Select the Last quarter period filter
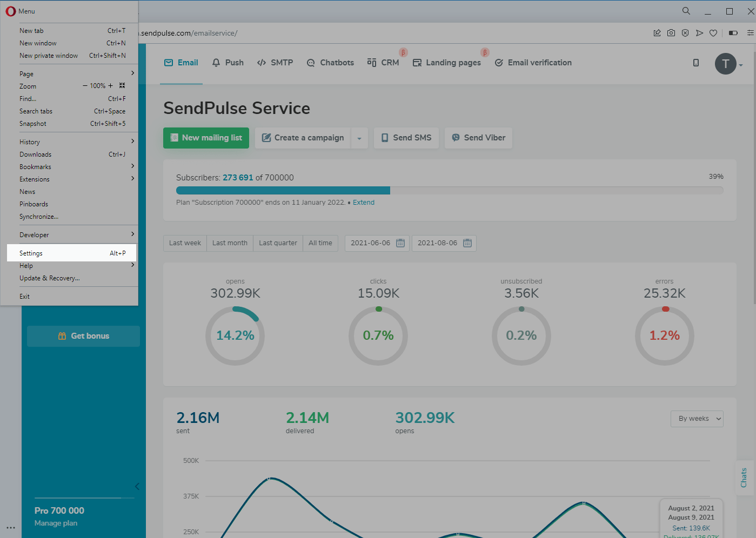Viewport: 756px width, 538px height. pos(278,243)
